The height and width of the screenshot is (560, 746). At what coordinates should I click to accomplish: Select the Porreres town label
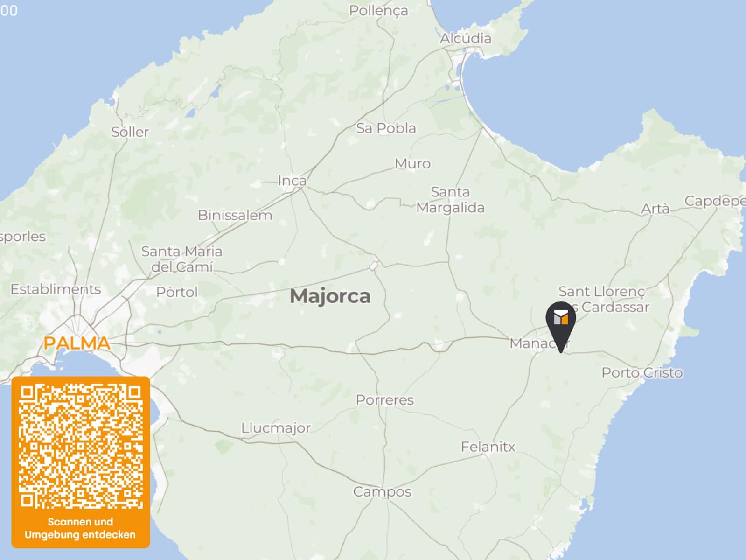coord(384,400)
